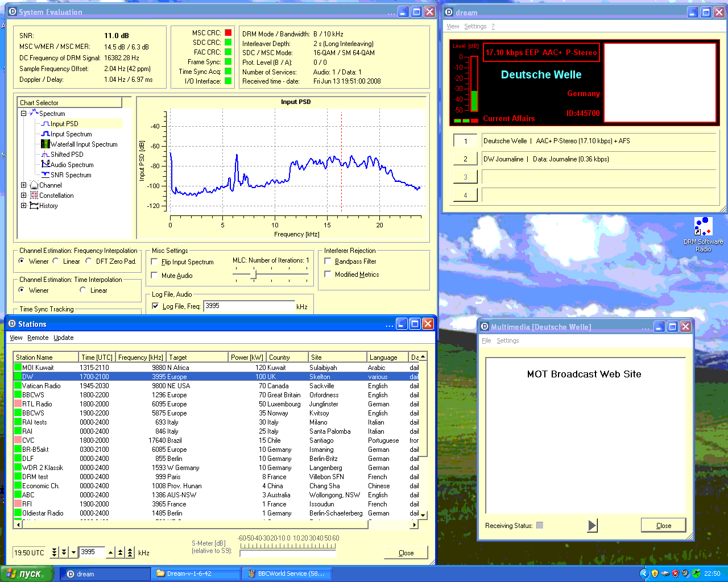Uncheck the Log File, Freq checkbox
Viewport: 728px width, 582px height.
pyautogui.click(x=155, y=306)
